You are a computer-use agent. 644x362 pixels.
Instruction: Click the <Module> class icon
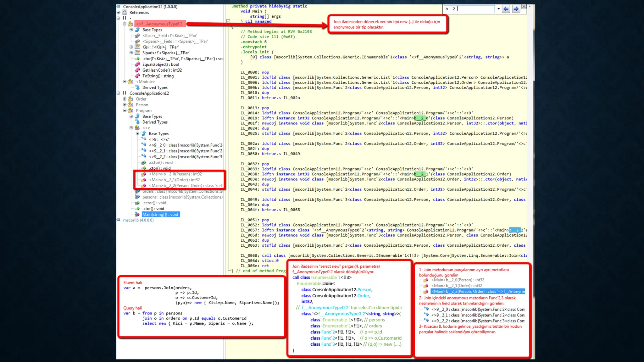(131, 82)
